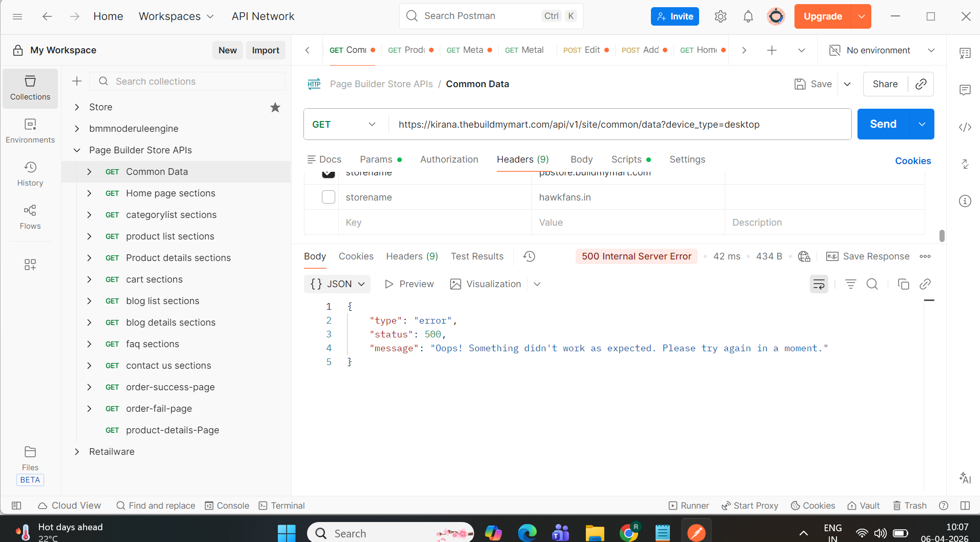Open the AI assistant icon
The image size is (980, 542).
point(965,478)
